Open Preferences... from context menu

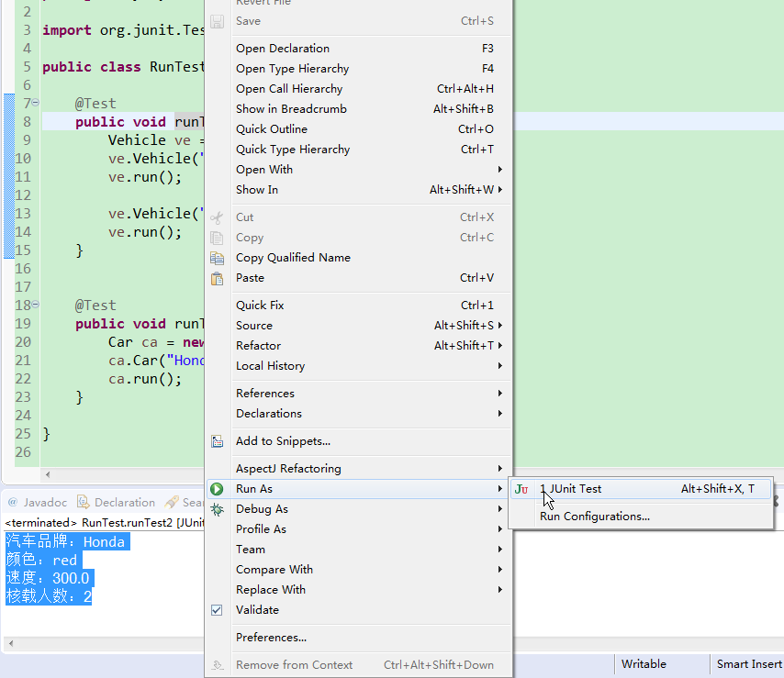coord(359,638)
